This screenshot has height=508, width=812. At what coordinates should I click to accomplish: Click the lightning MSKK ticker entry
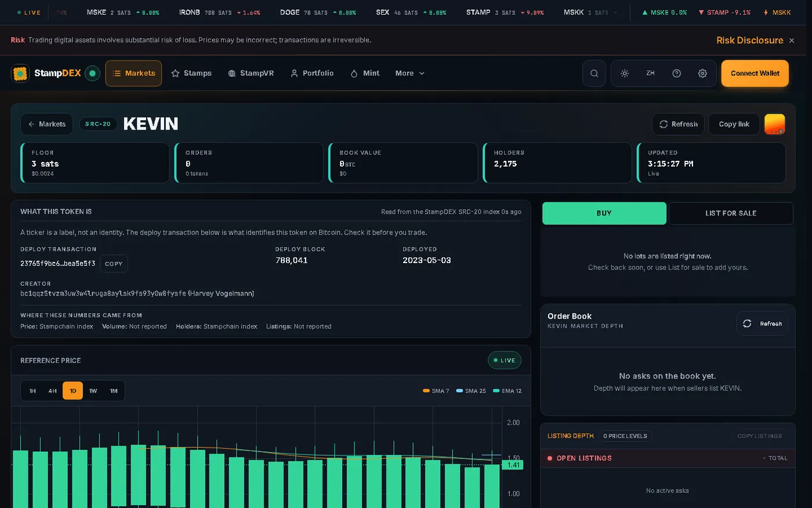click(x=777, y=12)
